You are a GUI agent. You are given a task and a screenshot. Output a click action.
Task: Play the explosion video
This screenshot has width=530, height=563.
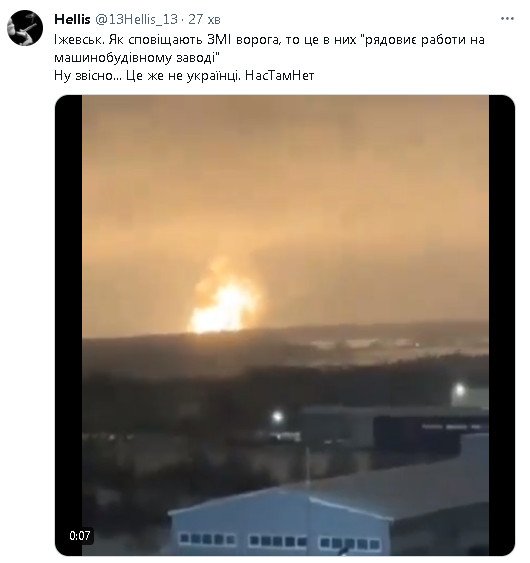pos(285,325)
